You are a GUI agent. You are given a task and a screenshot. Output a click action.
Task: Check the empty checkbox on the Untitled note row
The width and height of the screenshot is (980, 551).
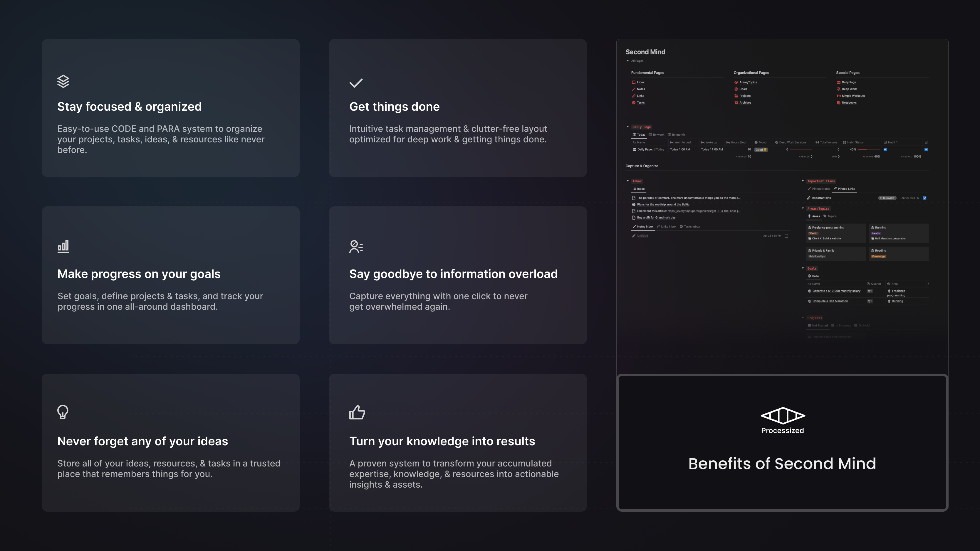pyautogui.click(x=786, y=236)
